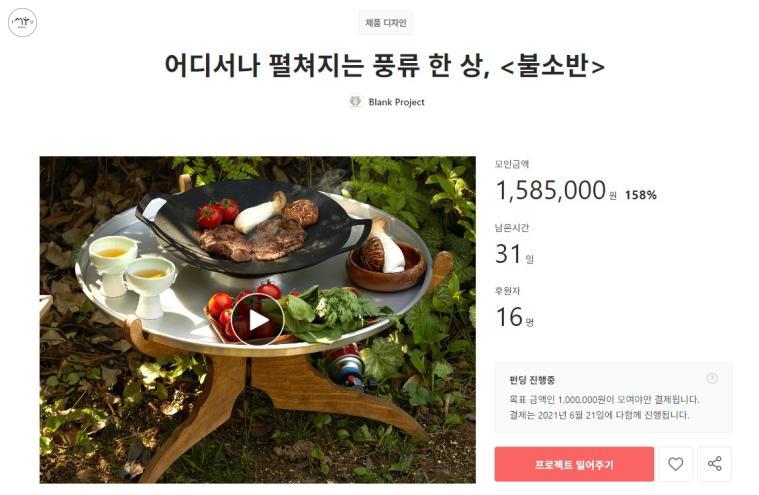Click the 남은시간 label
The image size is (759, 495).
pyautogui.click(x=512, y=227)
